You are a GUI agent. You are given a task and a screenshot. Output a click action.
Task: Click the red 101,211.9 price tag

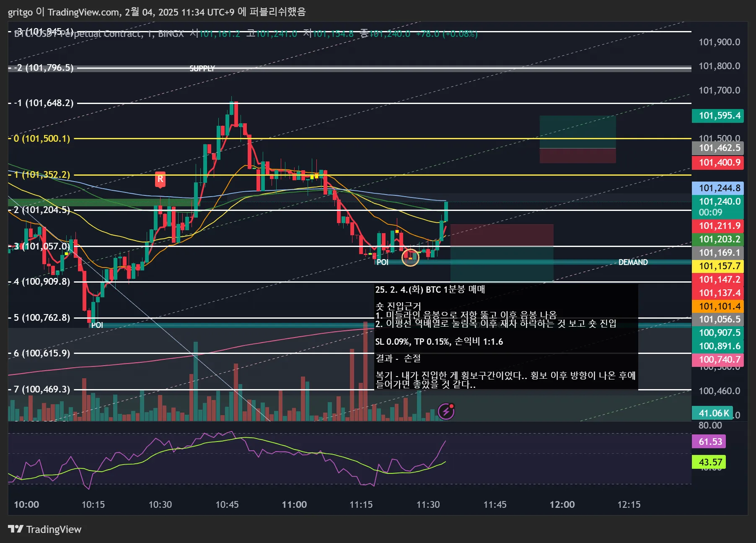(718, 226)
